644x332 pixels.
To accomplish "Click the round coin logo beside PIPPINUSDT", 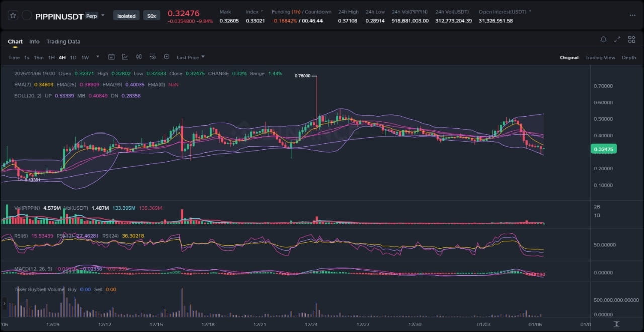I will pos(27,16).
